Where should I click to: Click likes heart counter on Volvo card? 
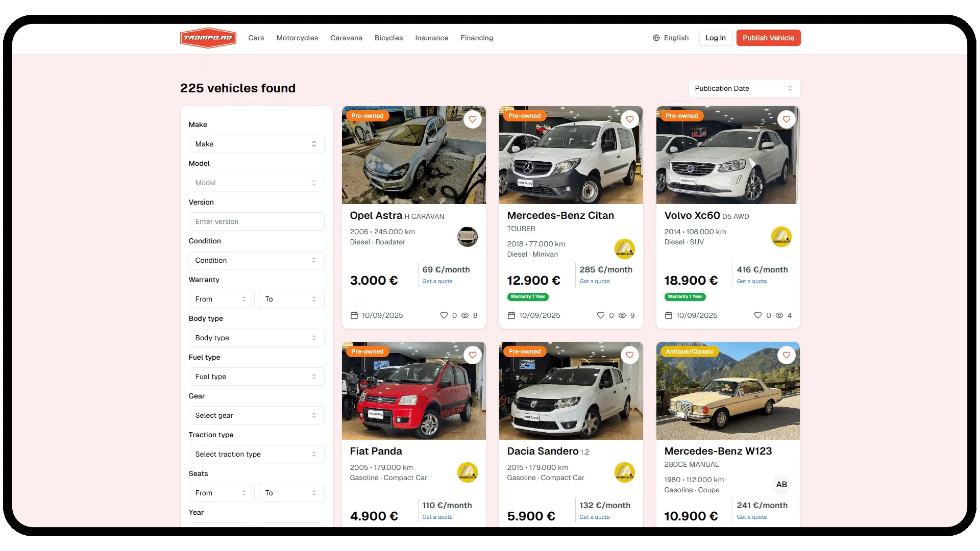pos(758,315)
